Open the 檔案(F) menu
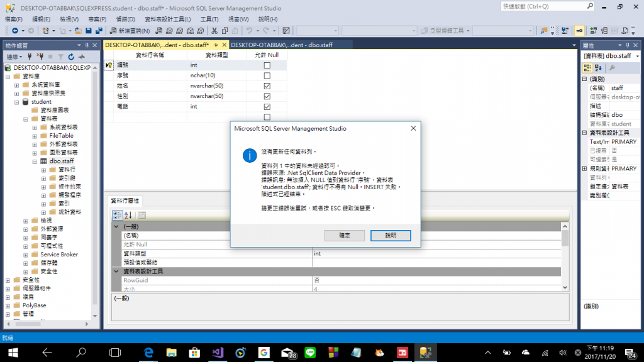The image size is (644, 362). coord(14,19)
